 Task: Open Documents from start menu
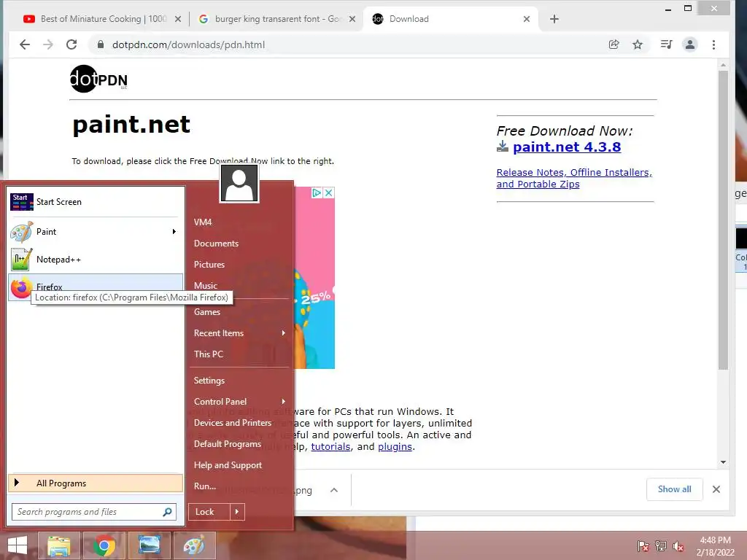pos(216,244)
